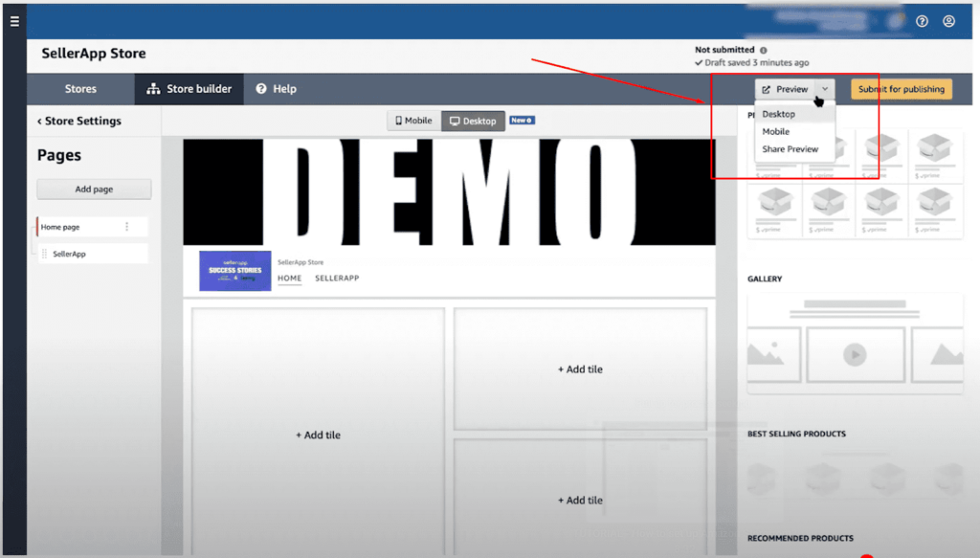Choose Desktop from the Preview dropdown
Image resolution: width=980 pixels, height=558 pixels.
click(779, 114)
